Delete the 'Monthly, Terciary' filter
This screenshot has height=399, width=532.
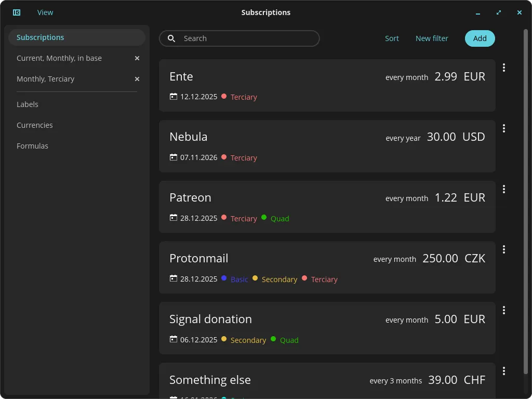137,79
